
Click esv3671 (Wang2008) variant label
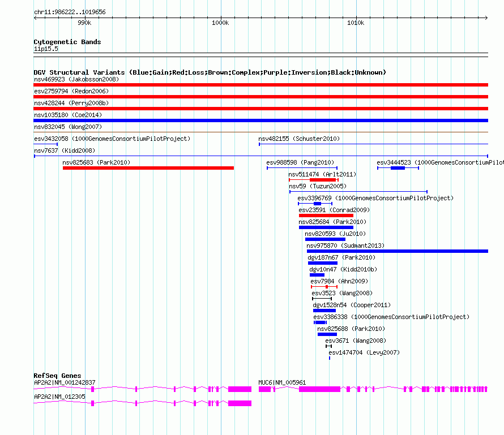356,341
